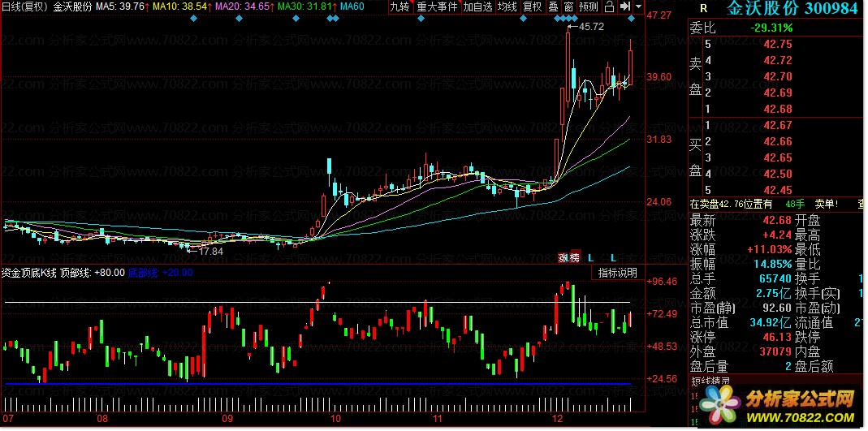This screenshot has width=868, height=431.
Task: Toggle the 均线 moving averages button
Action: [x=507, y=7]
